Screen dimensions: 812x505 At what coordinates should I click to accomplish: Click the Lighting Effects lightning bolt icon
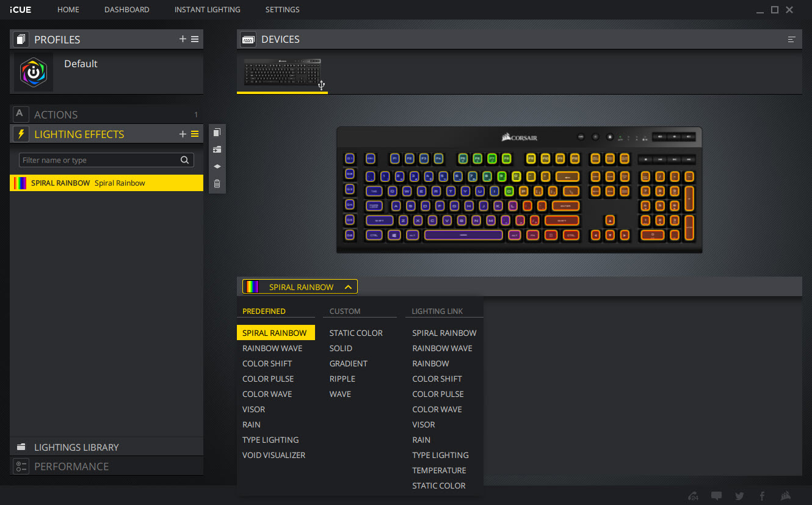(x=21, y=134)
